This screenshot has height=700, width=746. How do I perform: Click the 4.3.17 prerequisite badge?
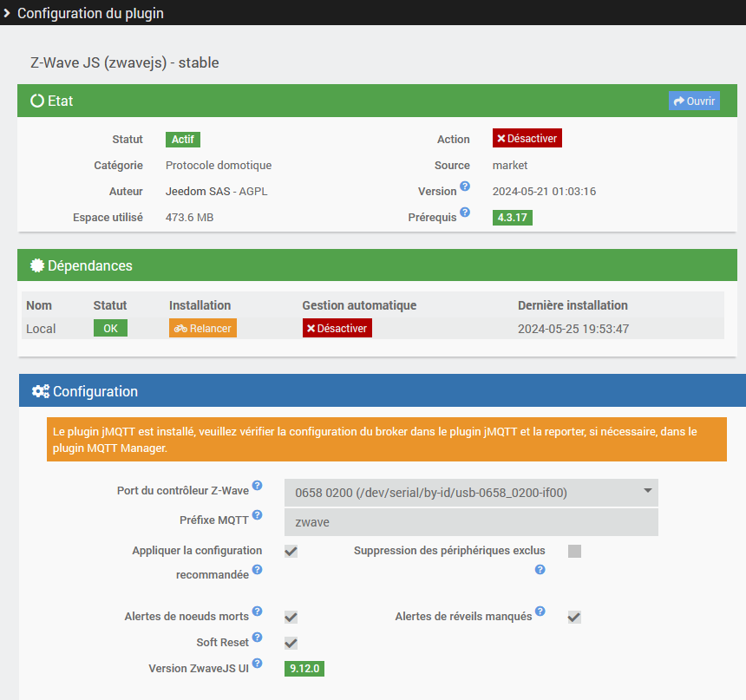(512, 218)
